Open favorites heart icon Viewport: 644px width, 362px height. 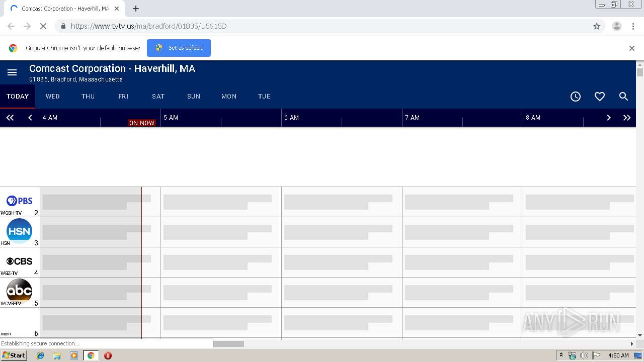(x=600, y=97)
